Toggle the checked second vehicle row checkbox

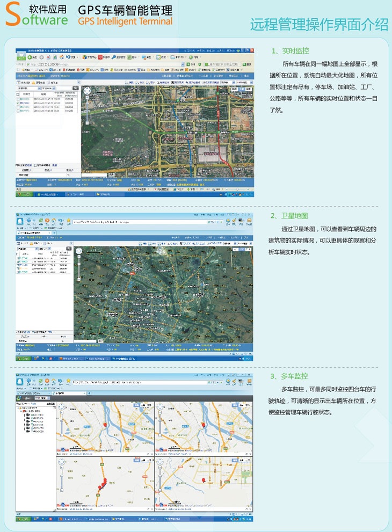point(19,103)
